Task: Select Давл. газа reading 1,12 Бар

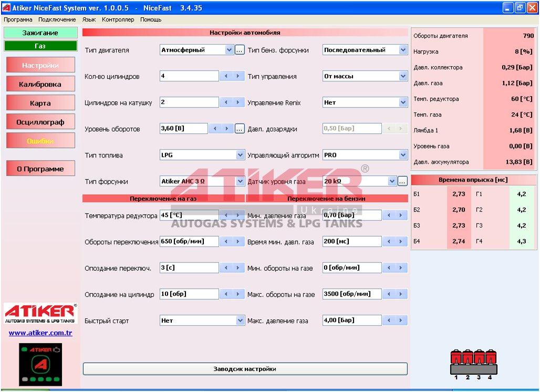Action: point(517,83)
